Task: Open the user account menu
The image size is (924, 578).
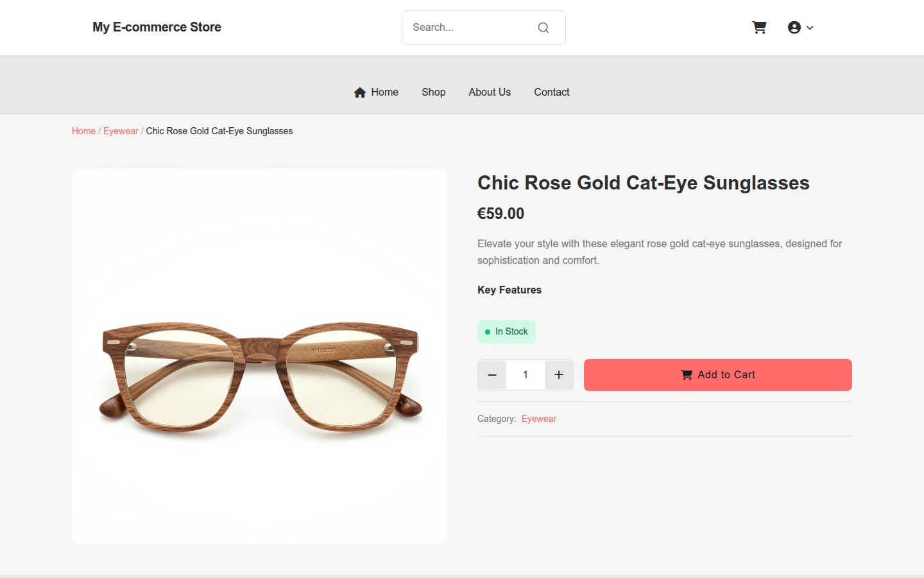Action: [x=800, y=28]
